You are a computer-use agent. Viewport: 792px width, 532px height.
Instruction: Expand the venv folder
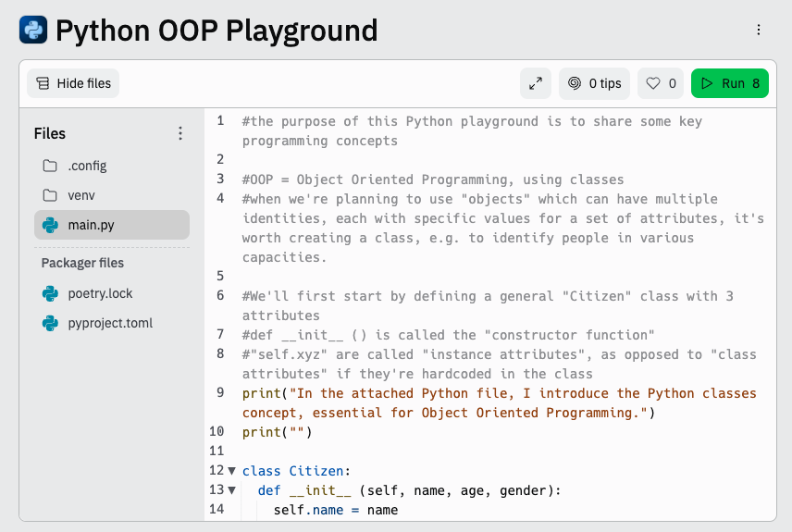pyautogui.click(x=81, y=195)
